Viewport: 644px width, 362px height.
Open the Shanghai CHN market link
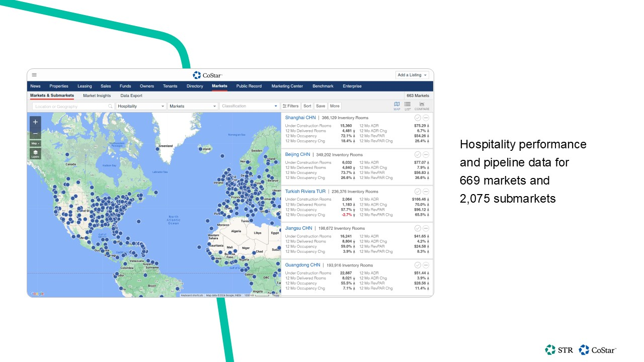tap(300, 118)
